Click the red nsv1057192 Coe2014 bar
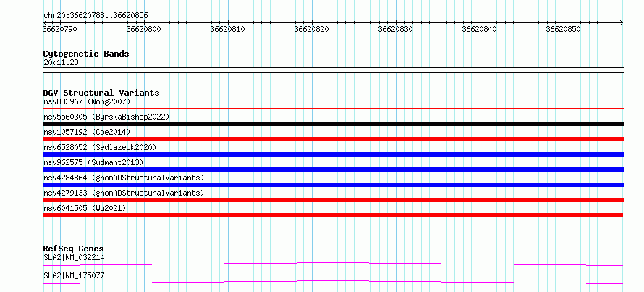Image resolution: width=644 pixels, height=292 pixels. pyautogui.click(x=333, y=139)
